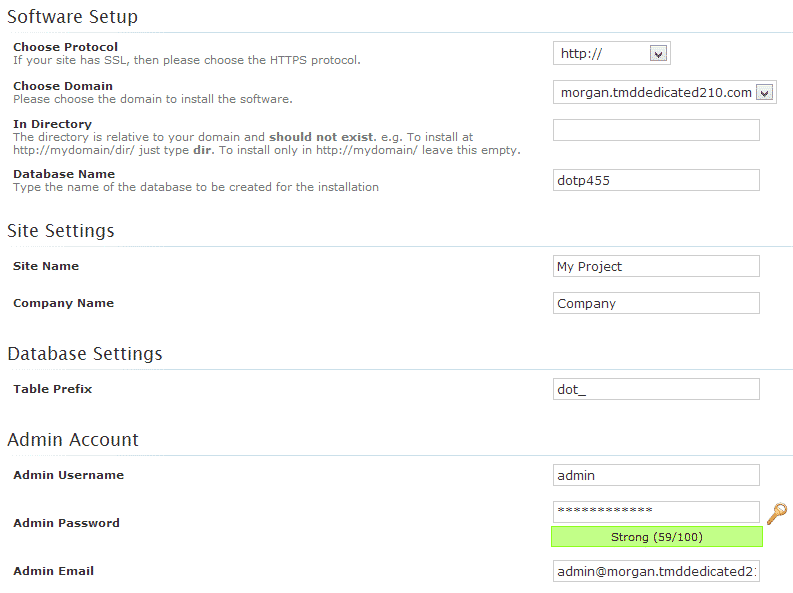
Task: Click the In Directory label text
Action: tap(52, 124)
